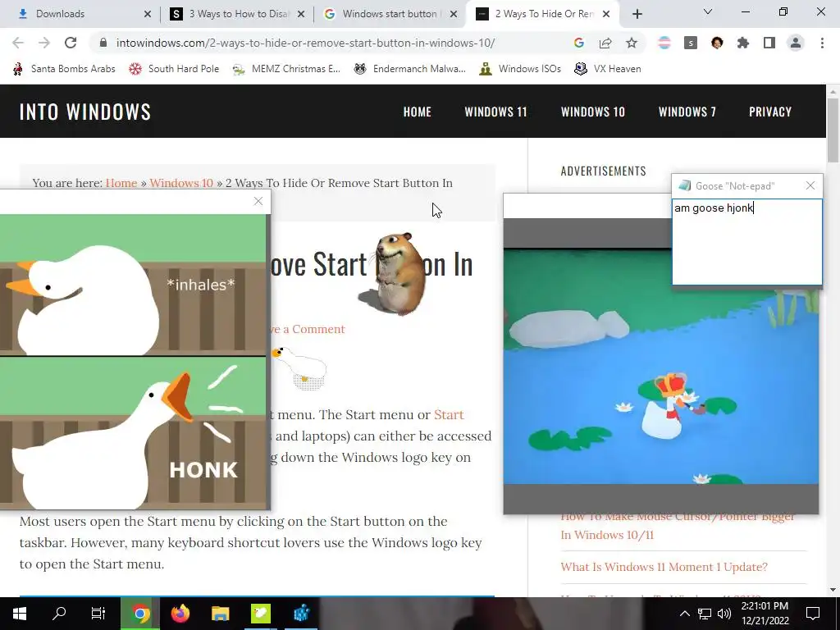Open the gray S extension icon
This screenshot has width=840, height=630.
(691, 43)
